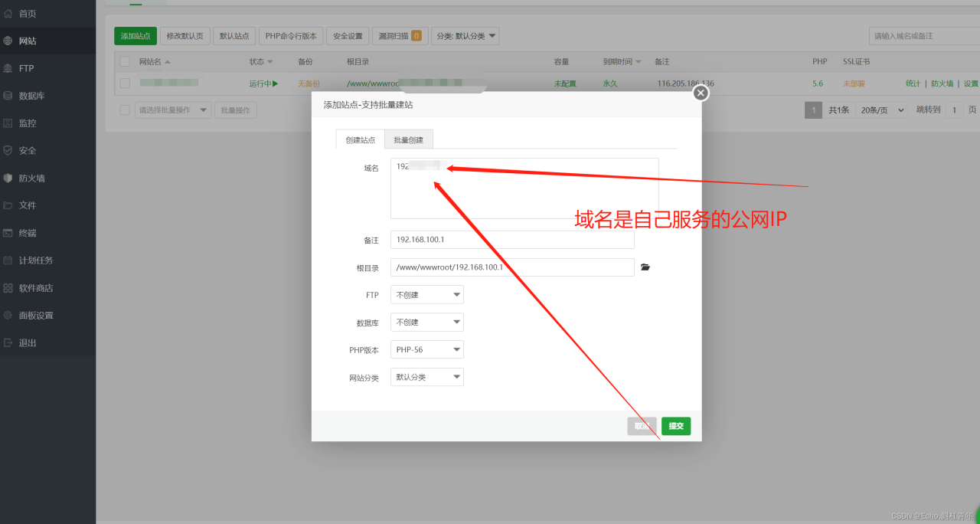Click 未部署 SSL certificate link
Viewport: 980px width, 524px height.
coord(854,84)
